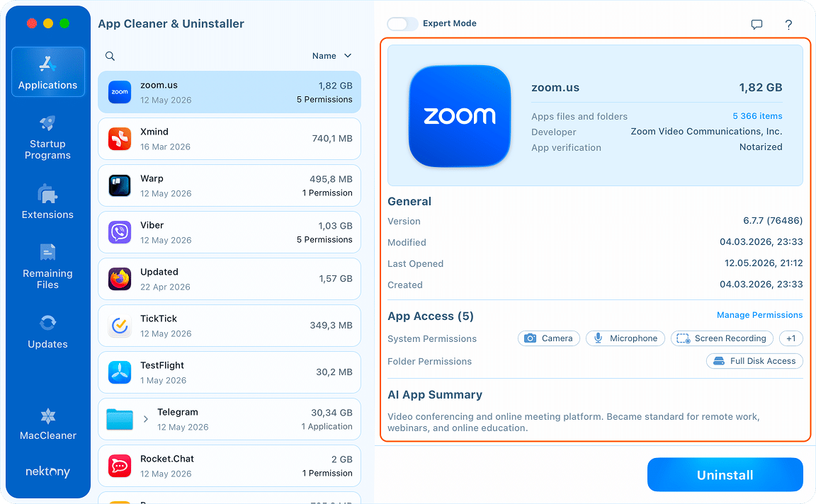Click the TestFlight 30,2 MB size
Viewport: 816px width, 504px height.
pyautogui.click(x=334, y=372)
